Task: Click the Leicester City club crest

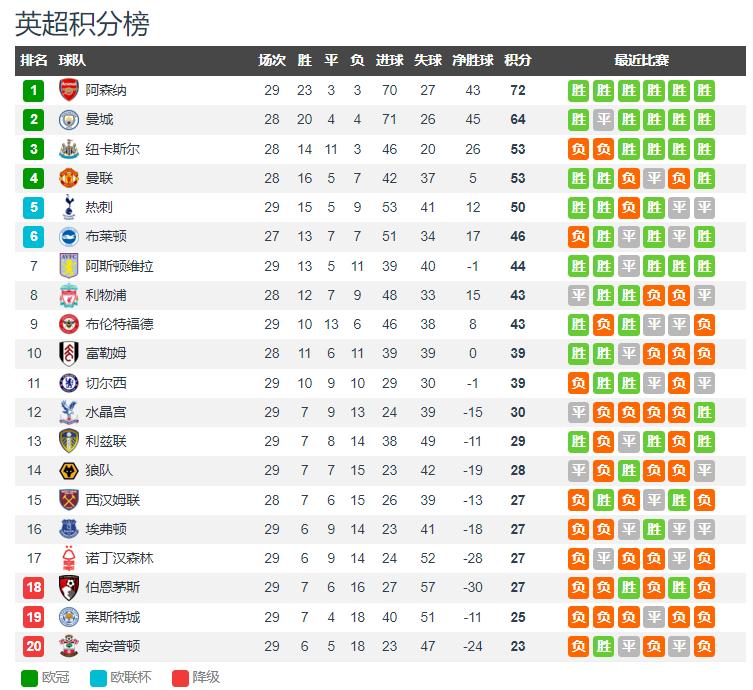Action: [x=69, y=617]
